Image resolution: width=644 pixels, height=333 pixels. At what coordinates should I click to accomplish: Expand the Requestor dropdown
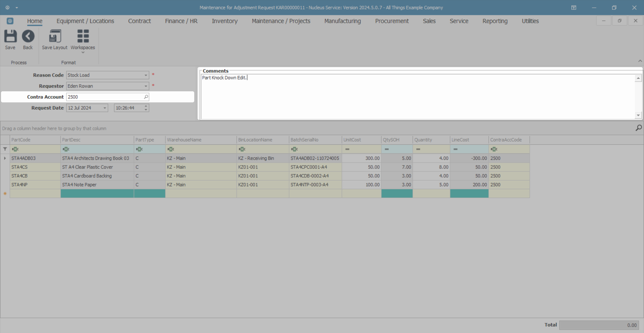(x=146, y=86)
